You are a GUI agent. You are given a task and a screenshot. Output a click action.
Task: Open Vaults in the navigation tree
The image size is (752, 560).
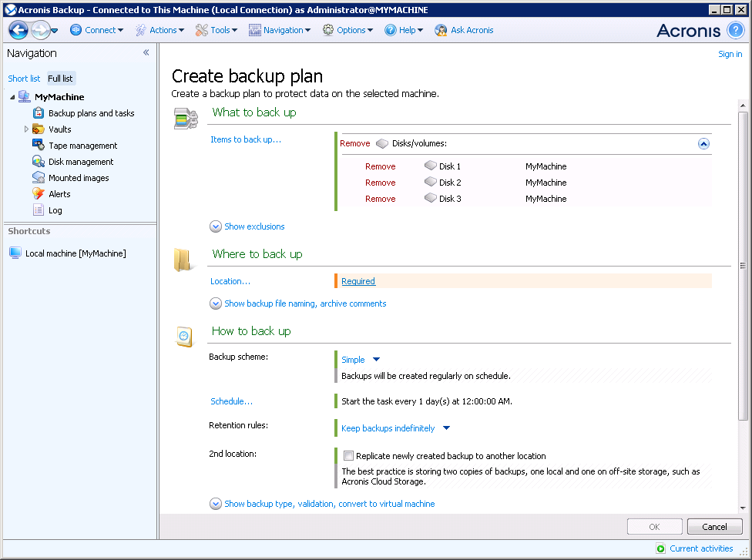[60, 129]
